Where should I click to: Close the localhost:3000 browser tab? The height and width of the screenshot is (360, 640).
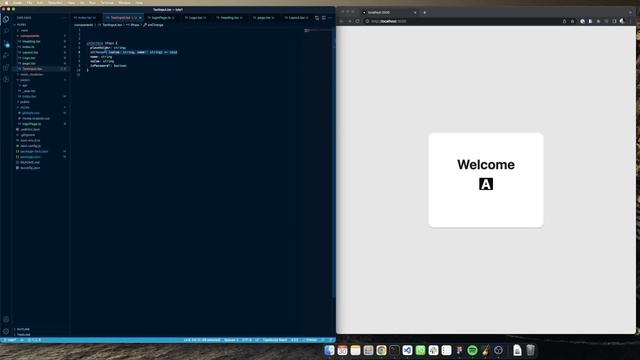[x=415, y=12]
